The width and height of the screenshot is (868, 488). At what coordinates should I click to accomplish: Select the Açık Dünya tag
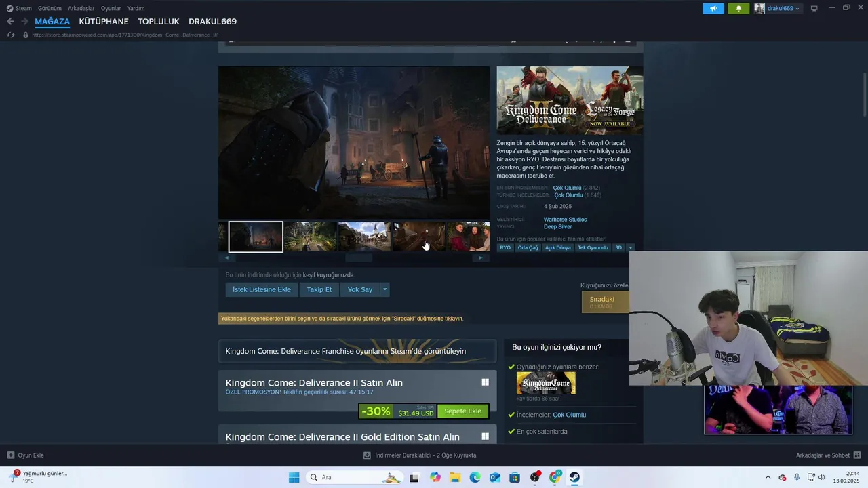(x=558, y=248)
